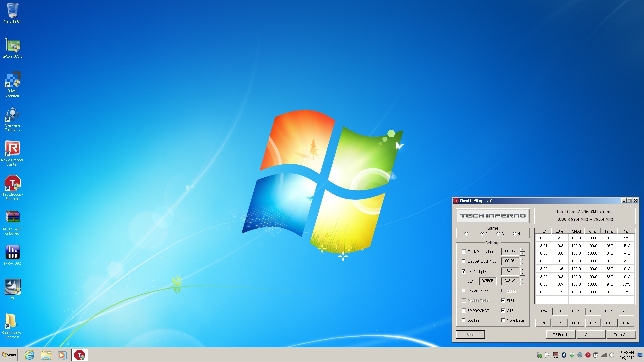Screen dimensions: 644x362
Task: Enable Chipset Clock Mod checkbox
Action: [464, 261]
